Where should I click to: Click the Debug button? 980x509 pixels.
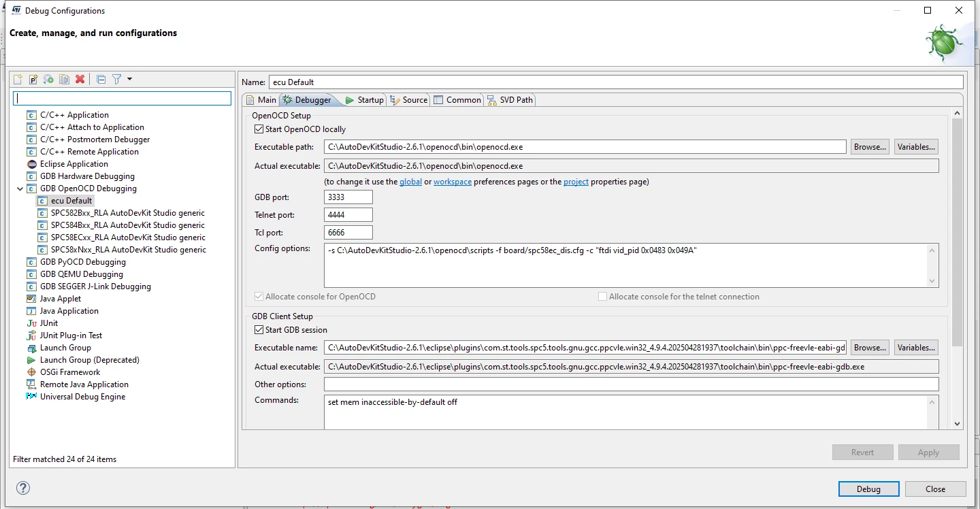[868, 489]
